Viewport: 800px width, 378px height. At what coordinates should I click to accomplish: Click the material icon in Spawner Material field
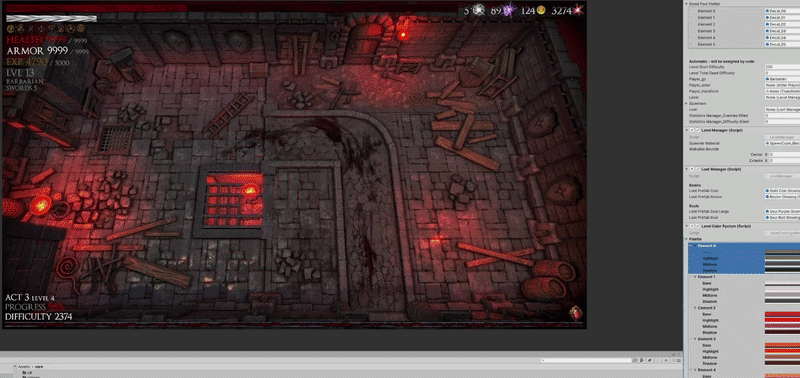(x=768, y=143)
